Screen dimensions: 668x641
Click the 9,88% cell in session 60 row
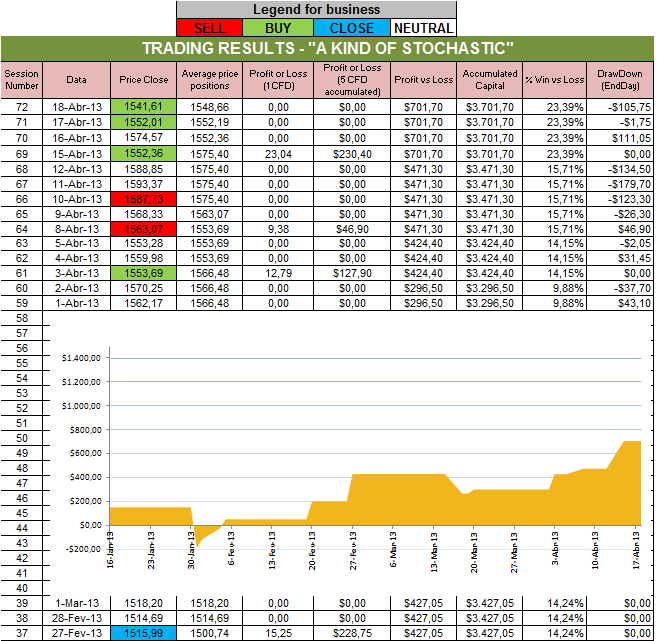click(x=555, y=288)
